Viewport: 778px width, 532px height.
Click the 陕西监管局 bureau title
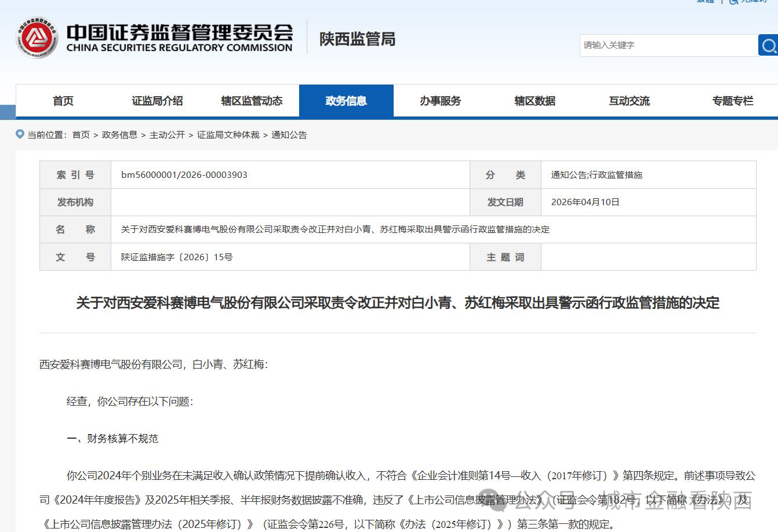[358, 39]
